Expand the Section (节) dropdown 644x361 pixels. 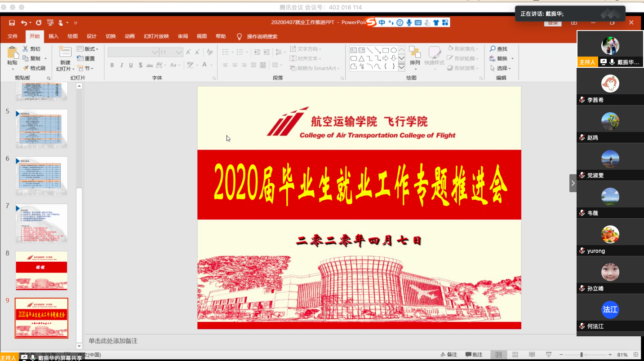(x=86, y=68)
